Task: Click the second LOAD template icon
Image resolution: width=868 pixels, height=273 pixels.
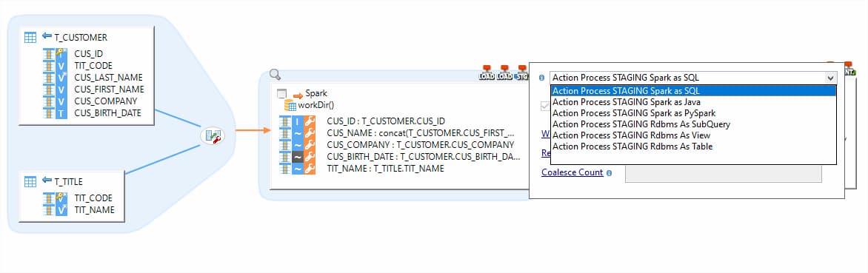Action: 505,73
